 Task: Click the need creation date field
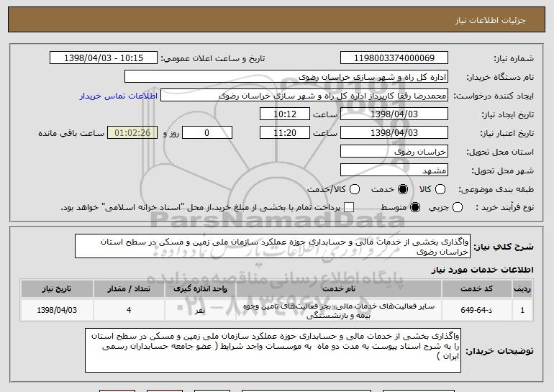pyautogui.click(x=394, y=114)
